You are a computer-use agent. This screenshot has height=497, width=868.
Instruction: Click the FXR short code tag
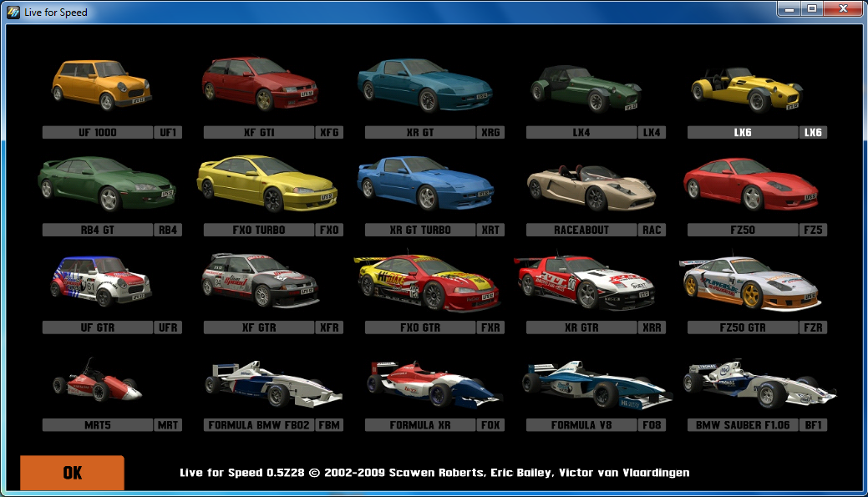(490, 327)
